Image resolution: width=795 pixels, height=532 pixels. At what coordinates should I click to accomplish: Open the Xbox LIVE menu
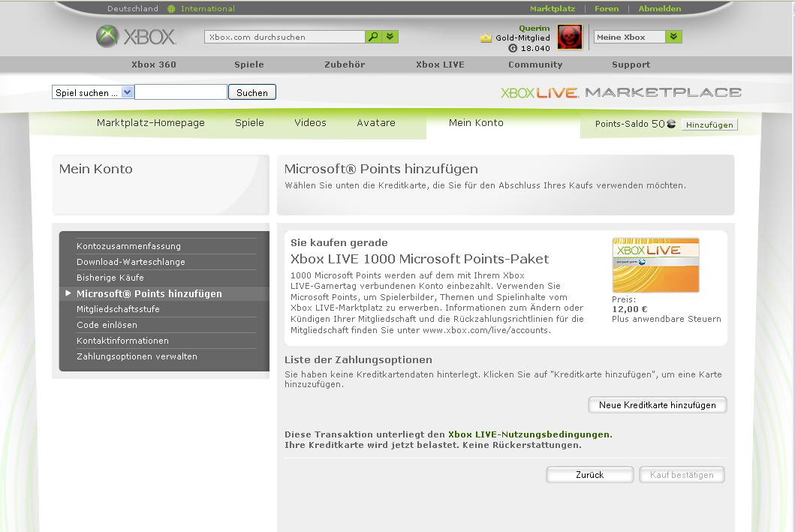(x=440, y=65)
